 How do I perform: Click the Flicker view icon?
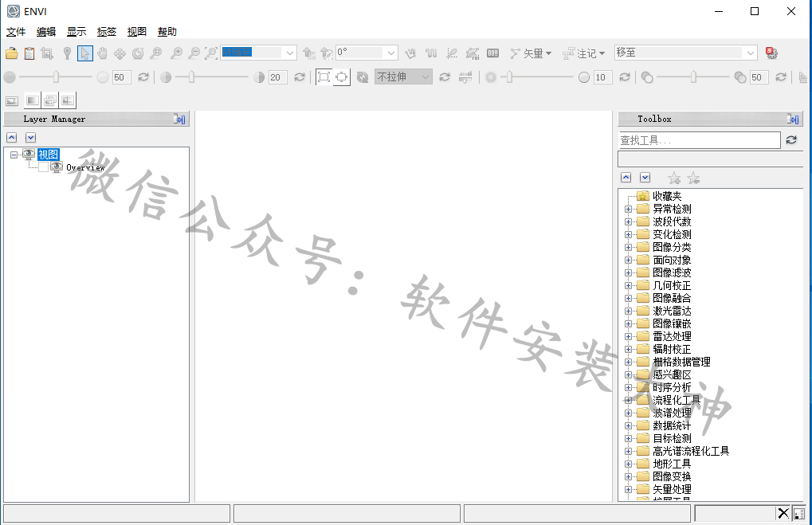[x=50, y=100]
